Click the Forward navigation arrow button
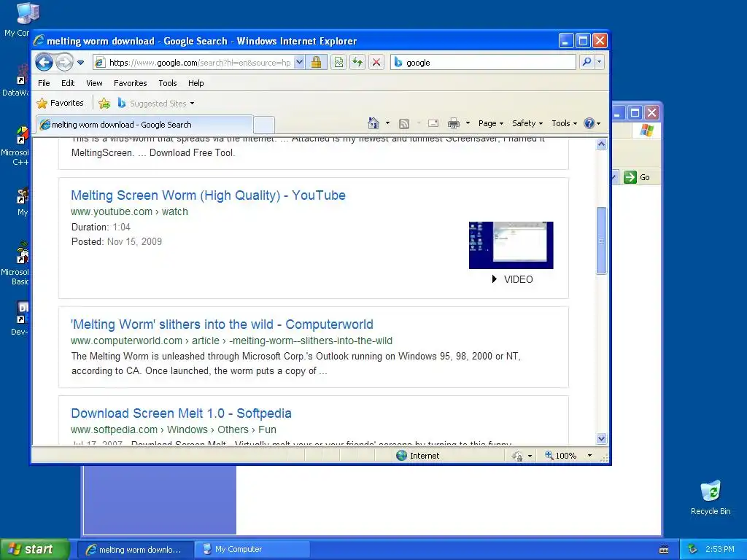Image resolution: width=747 pixels, height=560 pixels. coord(64,63)
